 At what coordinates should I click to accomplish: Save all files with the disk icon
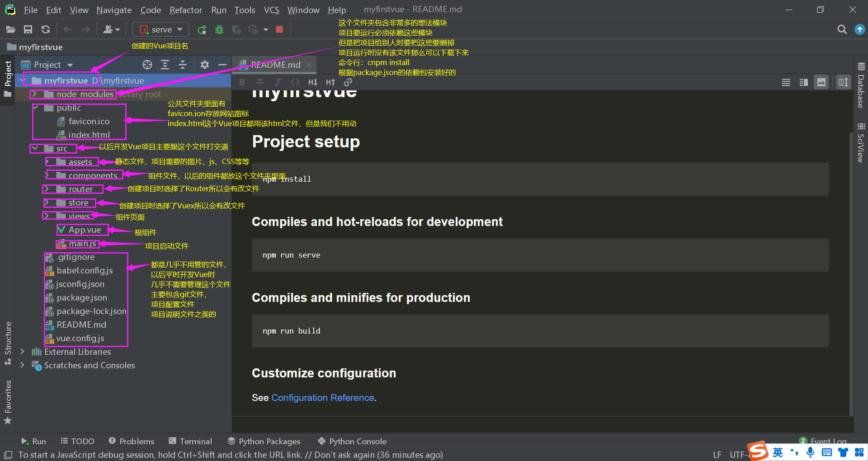(28, 29)
